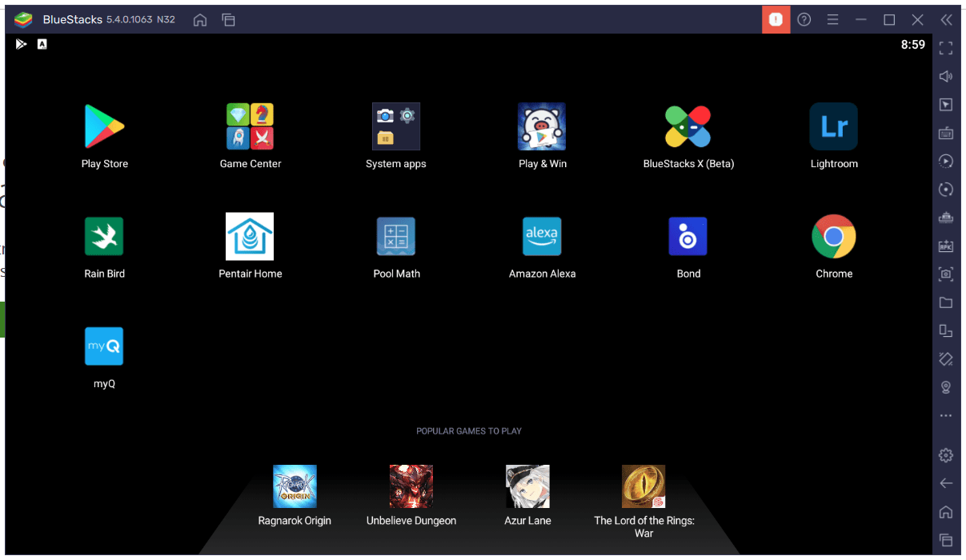Launch Game Center
This screenshot has height=560, width=966.
251,126
